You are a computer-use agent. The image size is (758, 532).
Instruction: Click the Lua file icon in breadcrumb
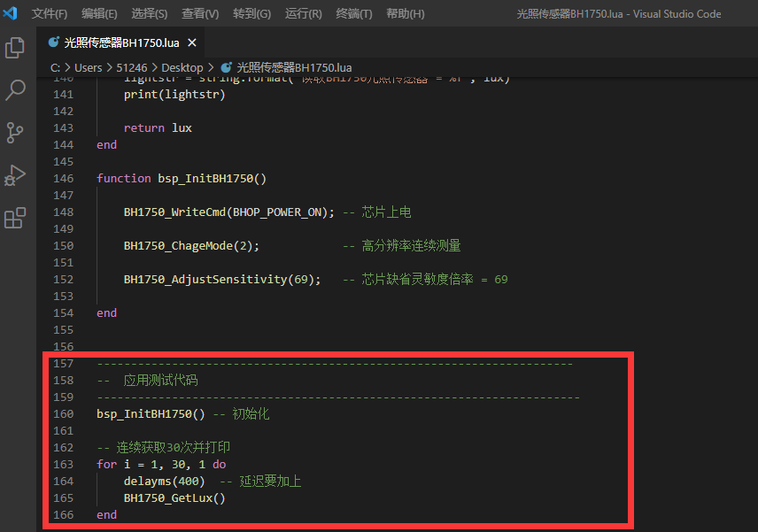point(226,67)
